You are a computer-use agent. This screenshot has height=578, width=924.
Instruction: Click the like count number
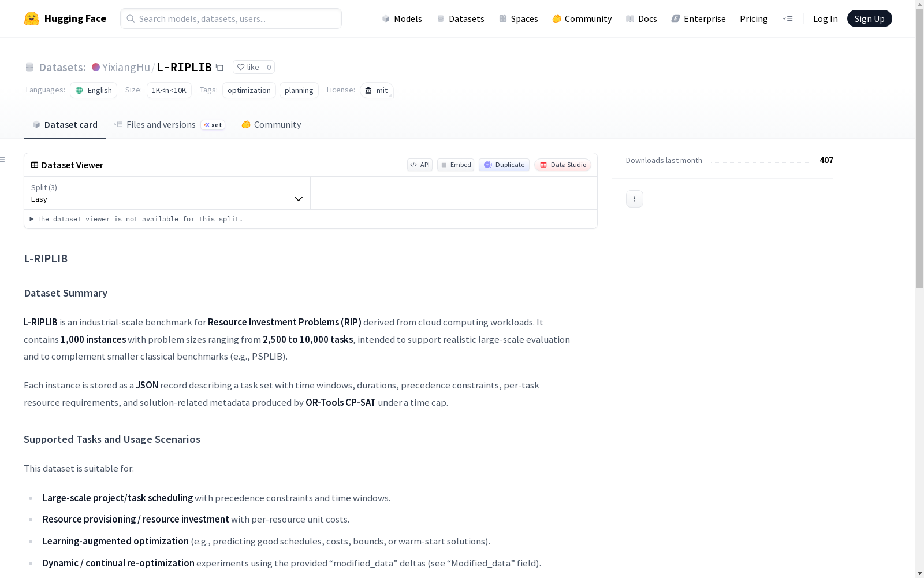coord(269,67)
